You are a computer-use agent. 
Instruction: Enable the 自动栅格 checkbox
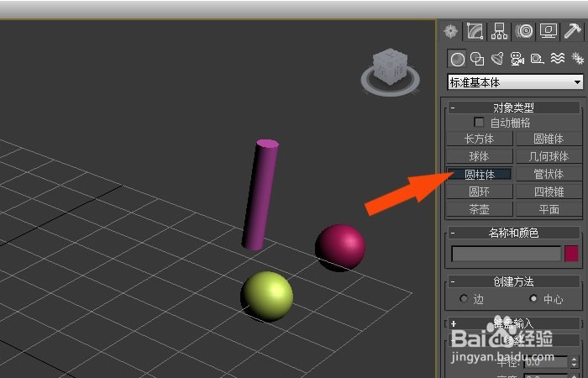pyautogui.click(x=479, y=123)
